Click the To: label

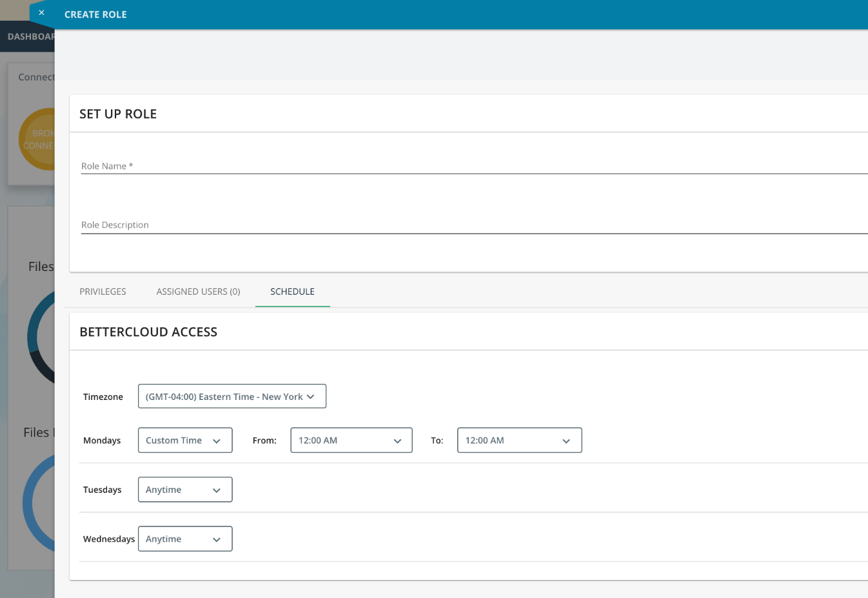[x=437, y=441]
